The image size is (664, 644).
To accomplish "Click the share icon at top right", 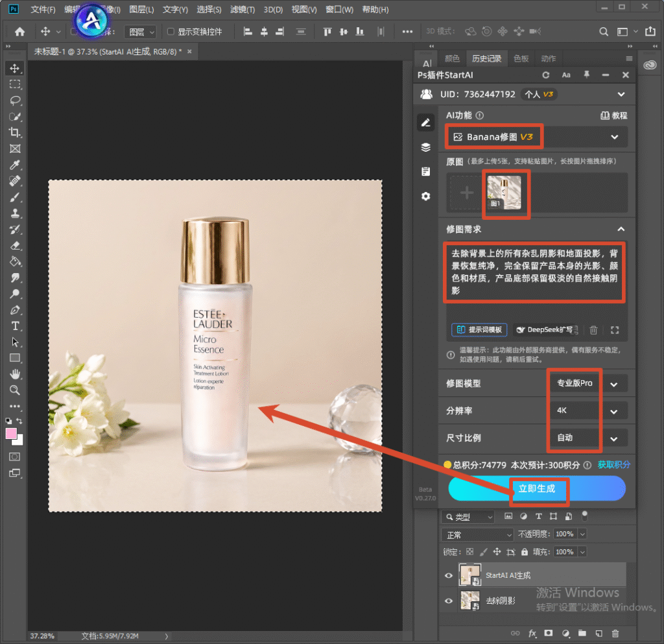I will [650, 31].
